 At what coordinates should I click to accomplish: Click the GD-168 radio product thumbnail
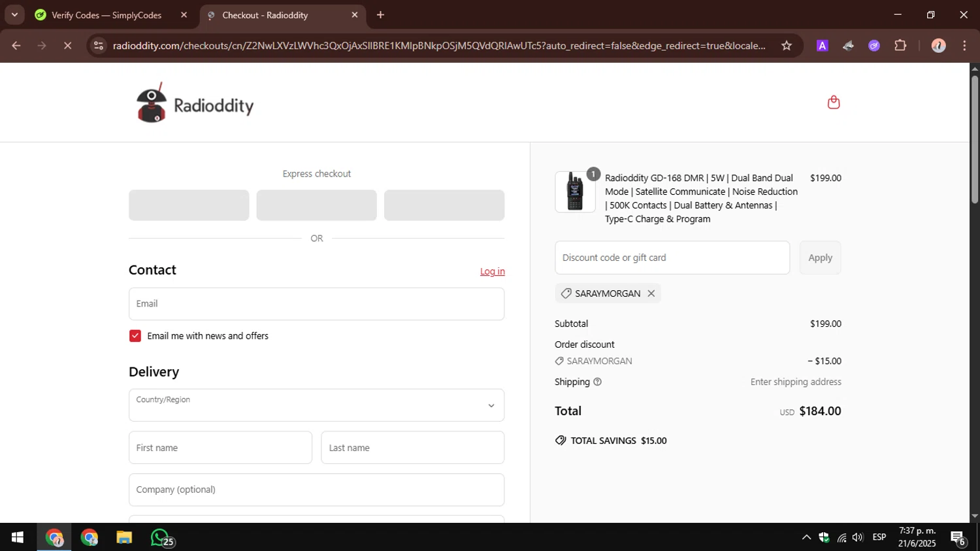[x=575, y=192]
